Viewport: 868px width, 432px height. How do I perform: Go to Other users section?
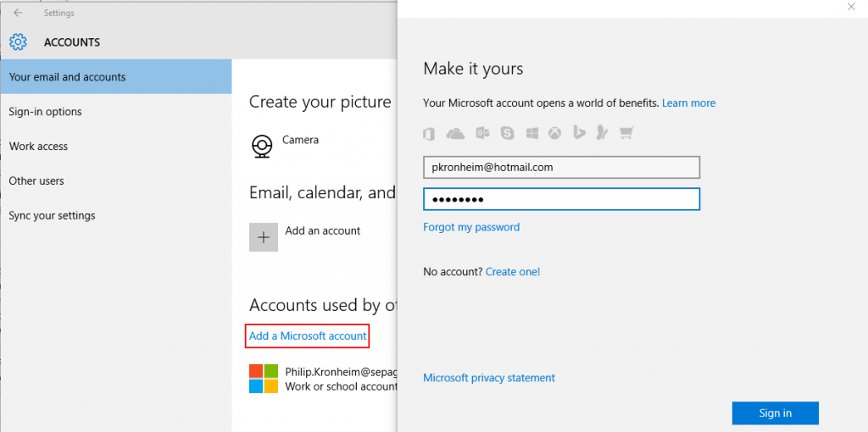[x=36, y=181]
